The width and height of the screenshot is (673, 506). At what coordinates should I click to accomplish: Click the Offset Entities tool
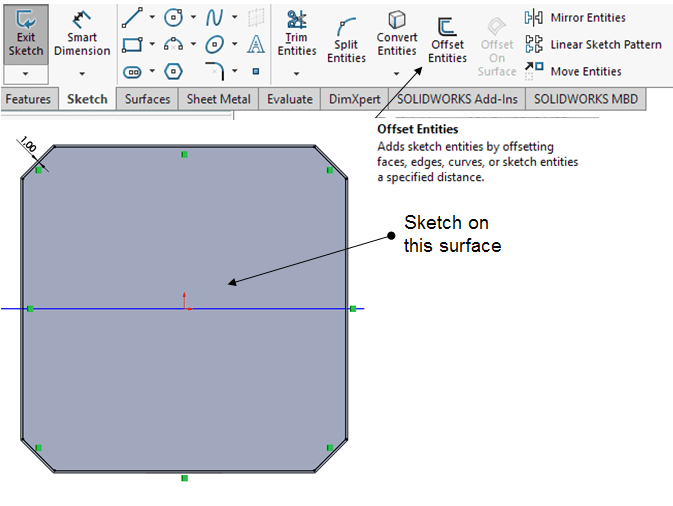click(x=447, y=40)
